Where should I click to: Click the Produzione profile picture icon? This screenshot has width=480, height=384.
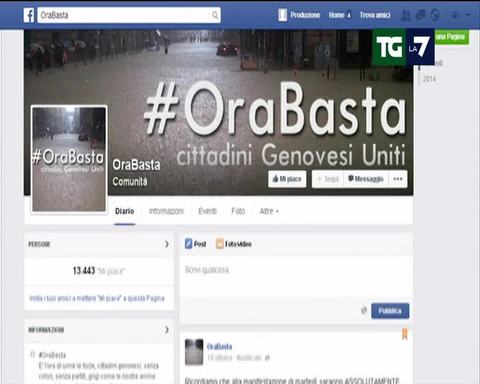pos(282,15)
